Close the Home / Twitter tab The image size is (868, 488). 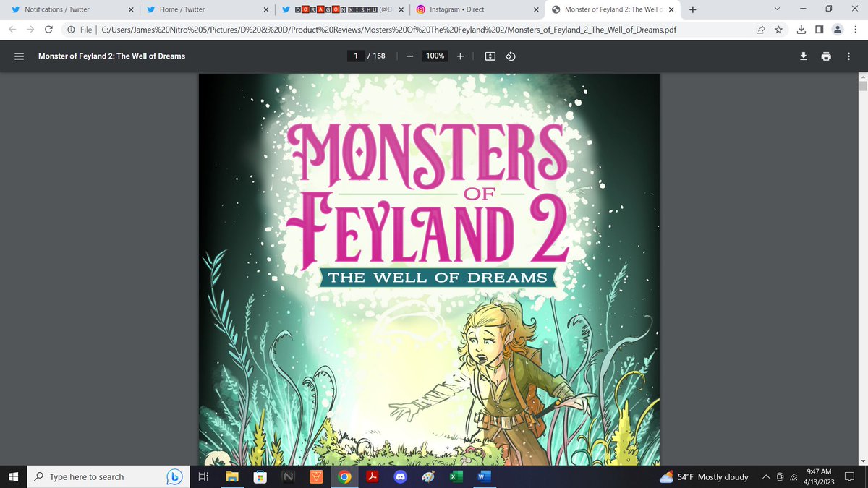(266, 9)
